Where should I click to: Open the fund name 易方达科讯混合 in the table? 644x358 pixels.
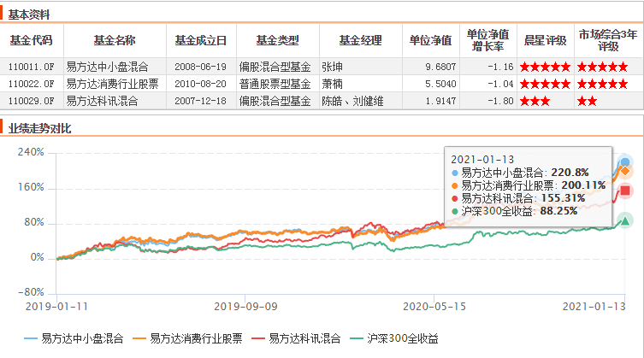pyautogui.click(x=103, y=101)
